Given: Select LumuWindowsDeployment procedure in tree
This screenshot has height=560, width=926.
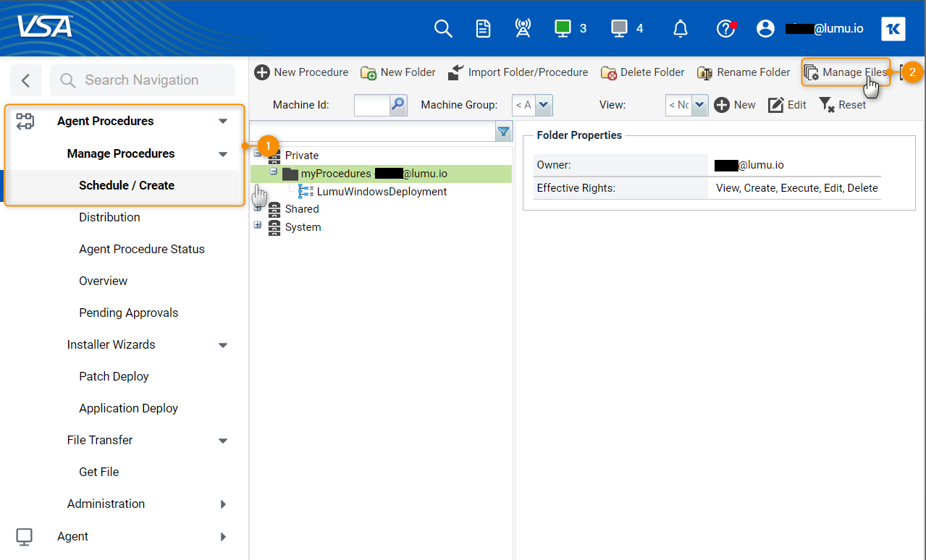Looking at the screenshot, I should point(382,192).
